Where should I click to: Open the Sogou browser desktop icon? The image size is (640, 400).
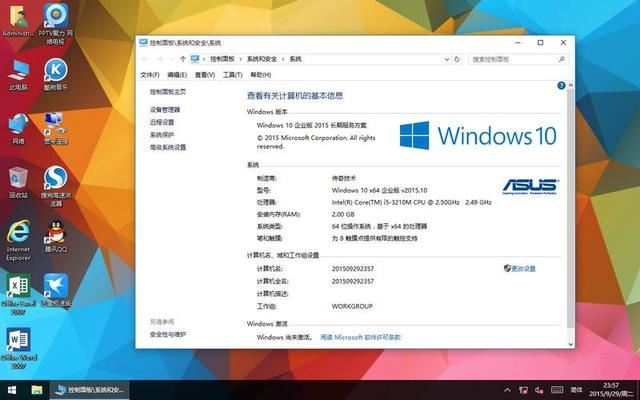[55, 178]
